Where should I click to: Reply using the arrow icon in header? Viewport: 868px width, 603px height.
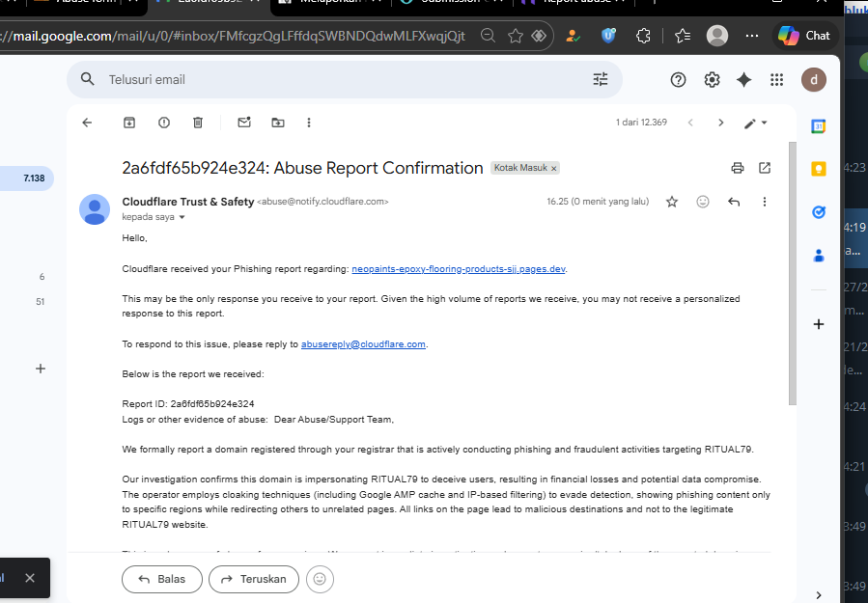pyautogui.click(x=734, y=202)
